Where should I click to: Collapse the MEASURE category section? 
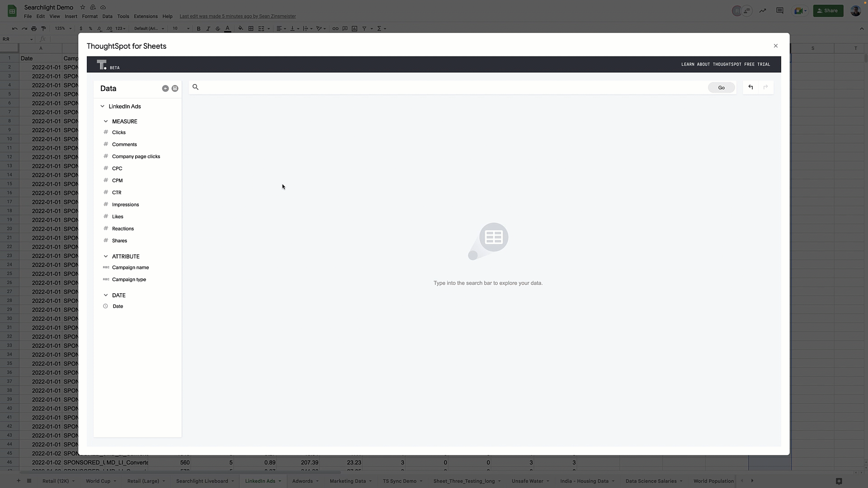point(105,121)
